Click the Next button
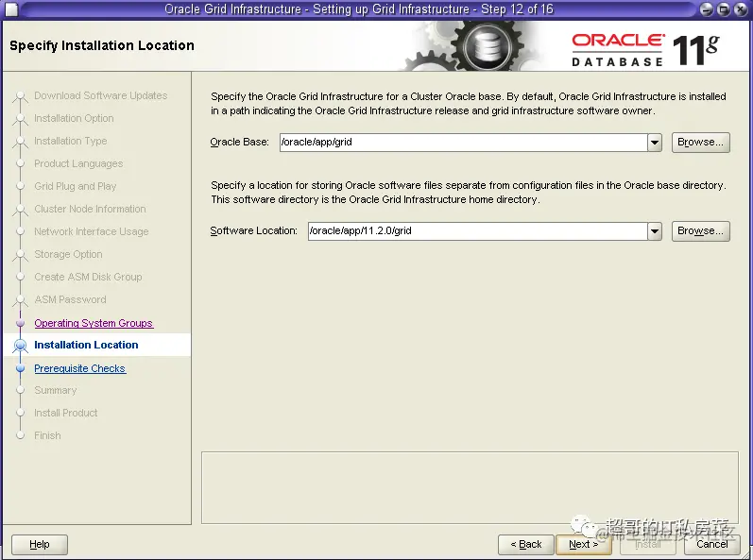 [x=583, y=545]
